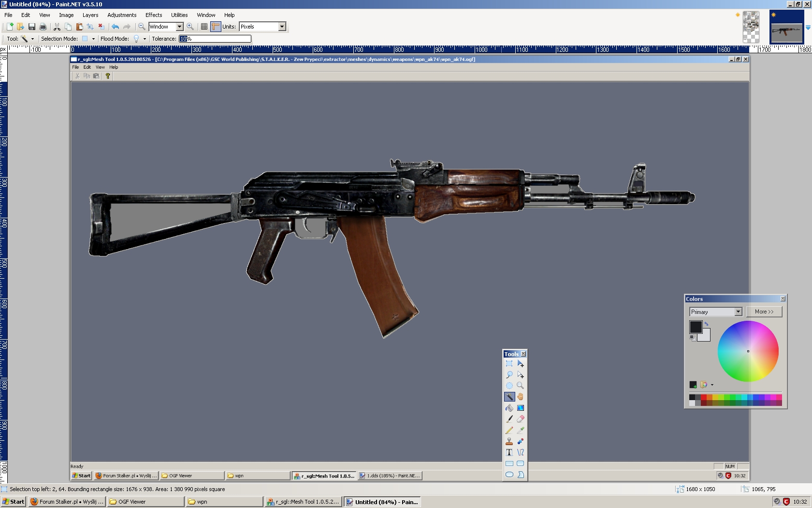812x508 pixels.
Task: Click the Deselect toolbar icon
Action: tap(101, 27)
